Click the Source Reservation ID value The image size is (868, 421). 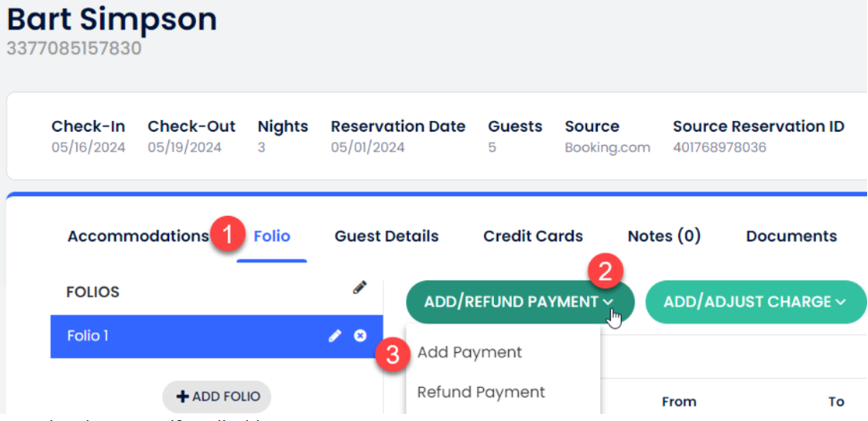click(719, 147)
